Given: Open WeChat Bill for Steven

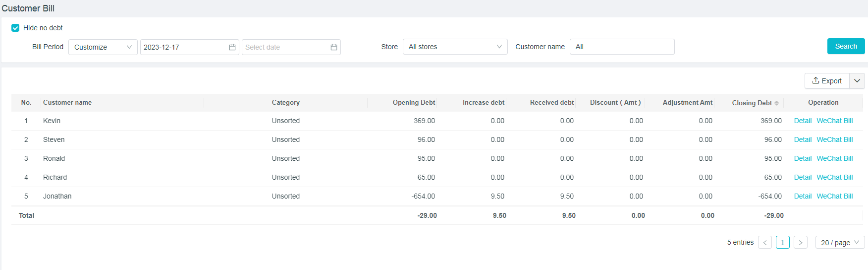Looking at the screenshot, I should [834, 139].
